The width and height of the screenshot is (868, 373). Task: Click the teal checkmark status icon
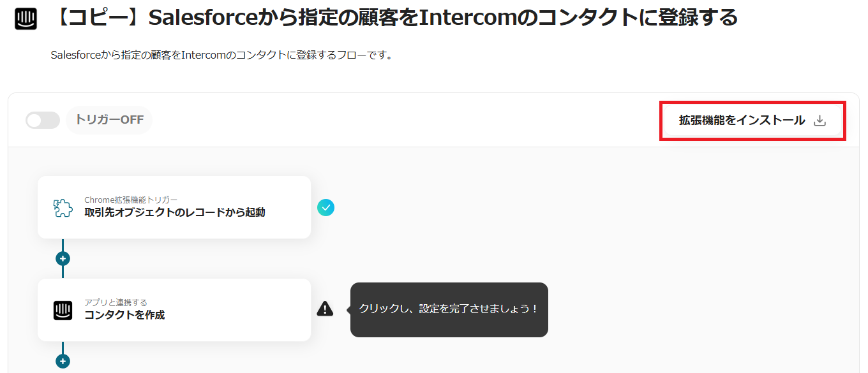(x=325, y=208)
